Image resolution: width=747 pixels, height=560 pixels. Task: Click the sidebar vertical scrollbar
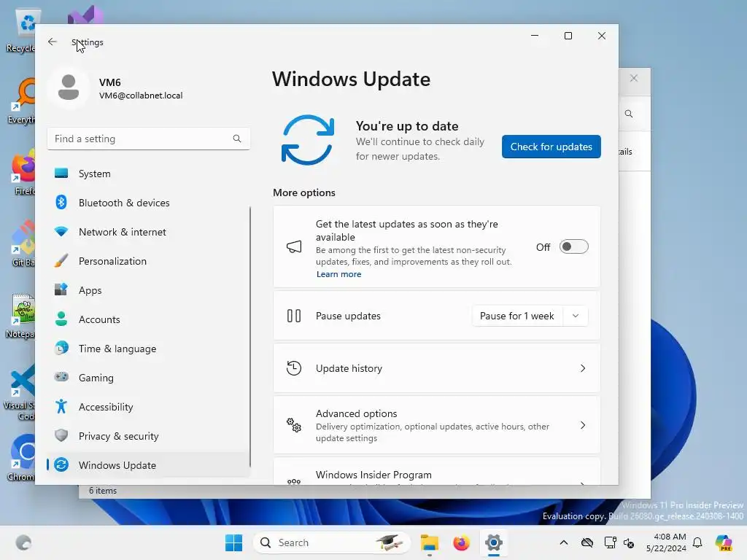(250, 336)
